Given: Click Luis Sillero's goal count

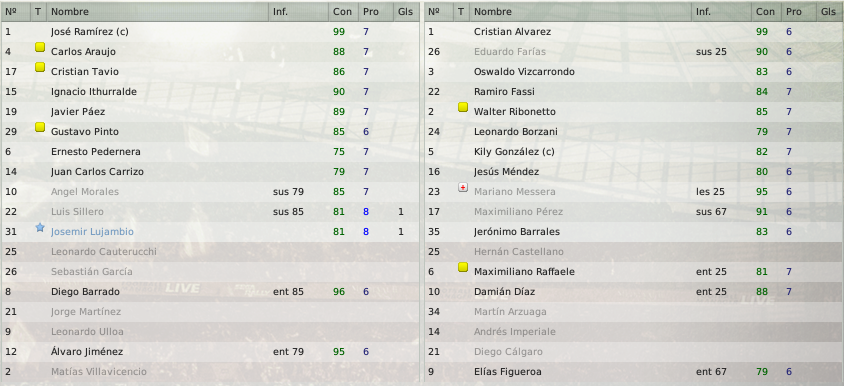Looking at the screenshot, I should pos(401,212).
